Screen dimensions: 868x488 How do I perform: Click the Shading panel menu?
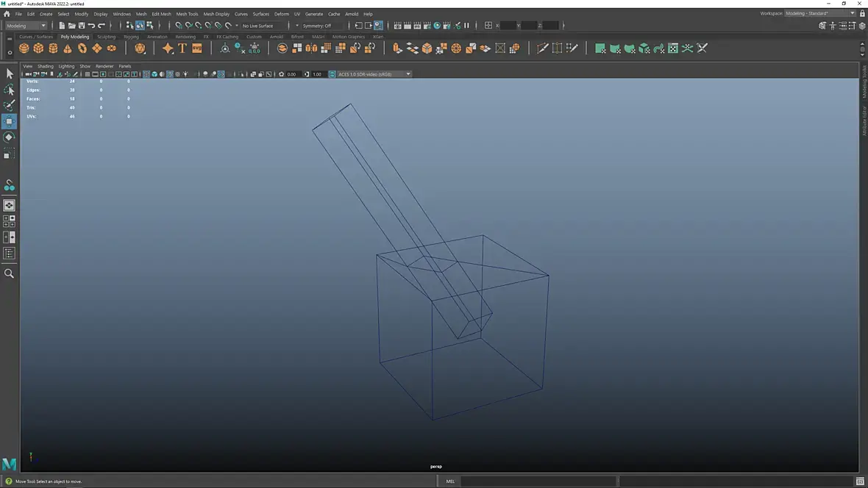tap(46, 66)
